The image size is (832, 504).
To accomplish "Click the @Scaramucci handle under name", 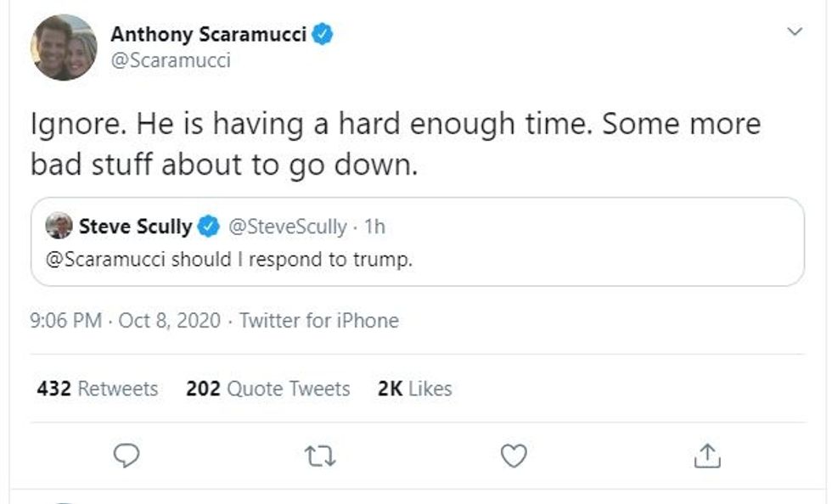I will tap(171, 60).
